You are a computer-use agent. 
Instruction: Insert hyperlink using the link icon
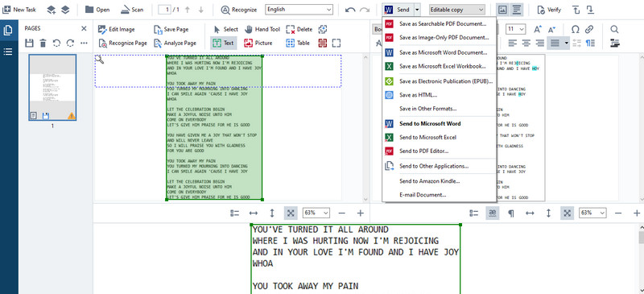[589, 29]
